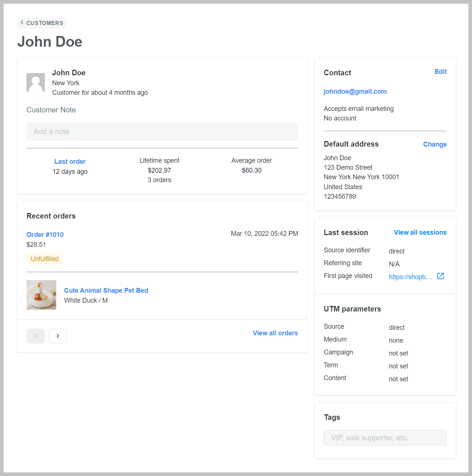Click the external link icon beside first page URL
The image size is (472, 476).
point(440,276)
